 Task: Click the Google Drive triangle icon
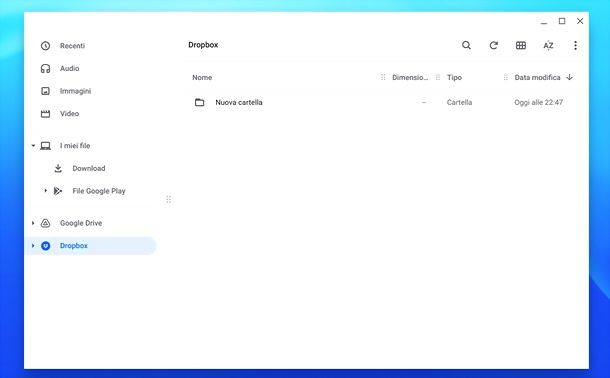click(x=46, y=223)
